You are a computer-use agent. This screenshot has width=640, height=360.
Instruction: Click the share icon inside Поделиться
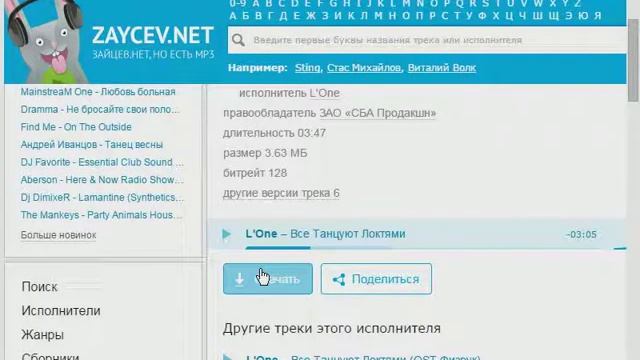(339, 280)
